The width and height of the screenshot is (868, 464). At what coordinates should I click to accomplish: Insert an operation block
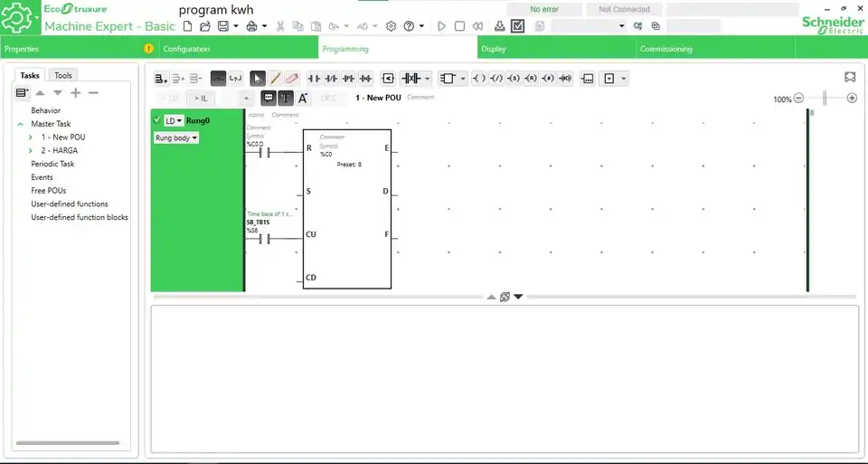click(x=588, y=79)
